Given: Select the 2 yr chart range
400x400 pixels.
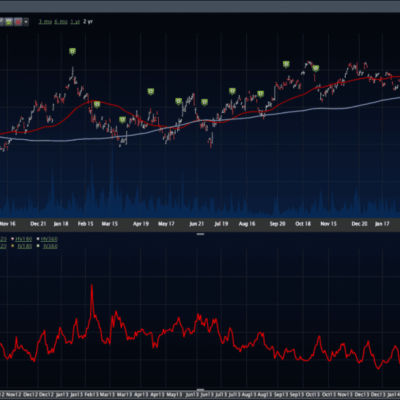Looking at the screenshot, I should pos(88,22).
